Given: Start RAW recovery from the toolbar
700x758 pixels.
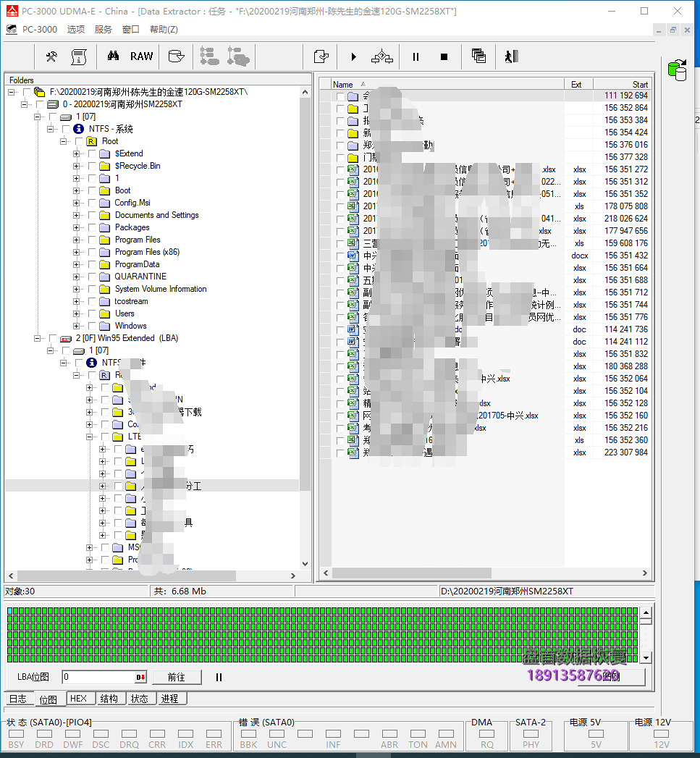Looking at the screenshot, I should click(x=142, y=56).
